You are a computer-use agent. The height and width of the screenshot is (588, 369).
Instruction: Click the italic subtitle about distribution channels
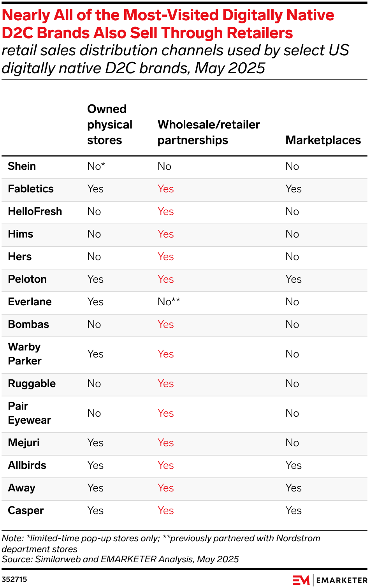click(175, 59)
